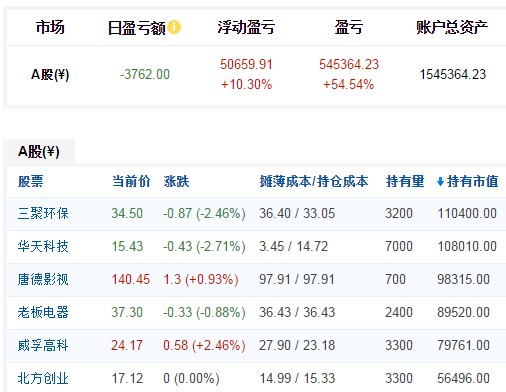
Task: Click 唐德影视 current price 140.45
Action: [x=131, y=279]
